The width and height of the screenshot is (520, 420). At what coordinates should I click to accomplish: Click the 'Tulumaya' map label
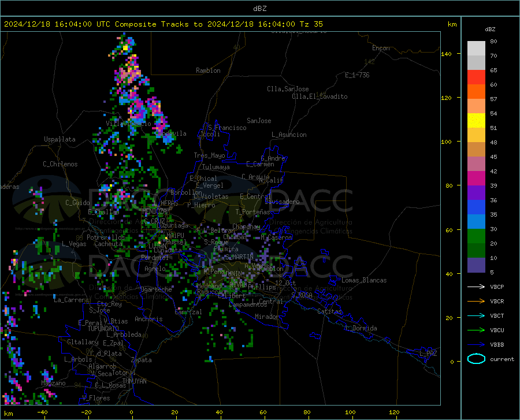click(x=216, y=167)
